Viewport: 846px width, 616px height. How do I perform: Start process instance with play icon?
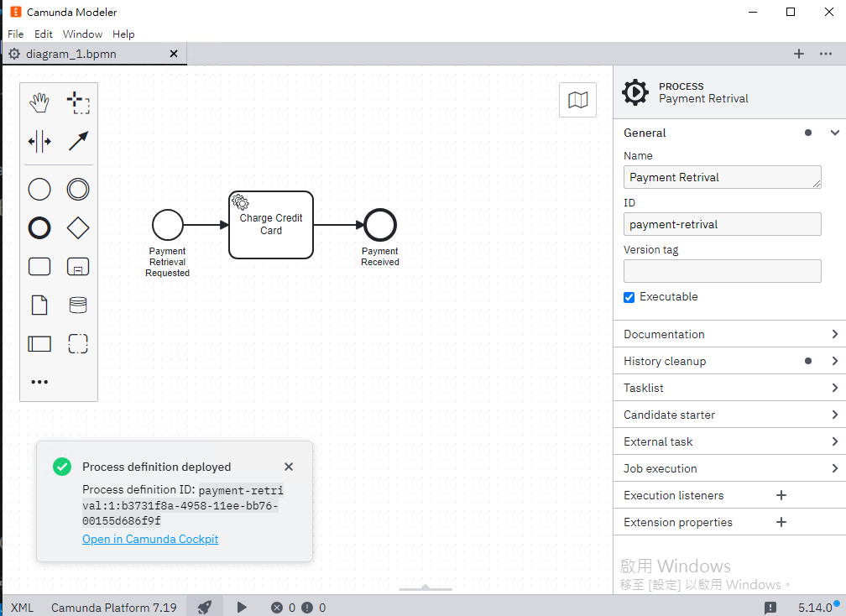pyautogui.click(x=242, y=608)
